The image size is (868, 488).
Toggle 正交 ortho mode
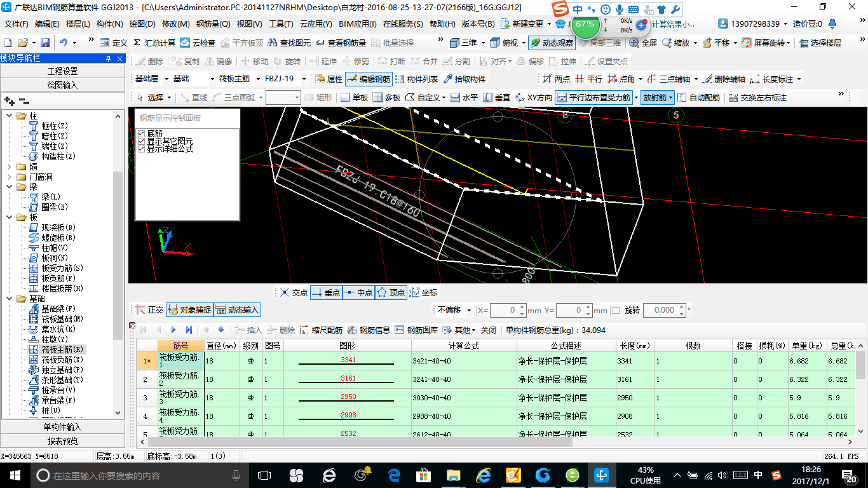pyautogui.click(x=150, y=310)
